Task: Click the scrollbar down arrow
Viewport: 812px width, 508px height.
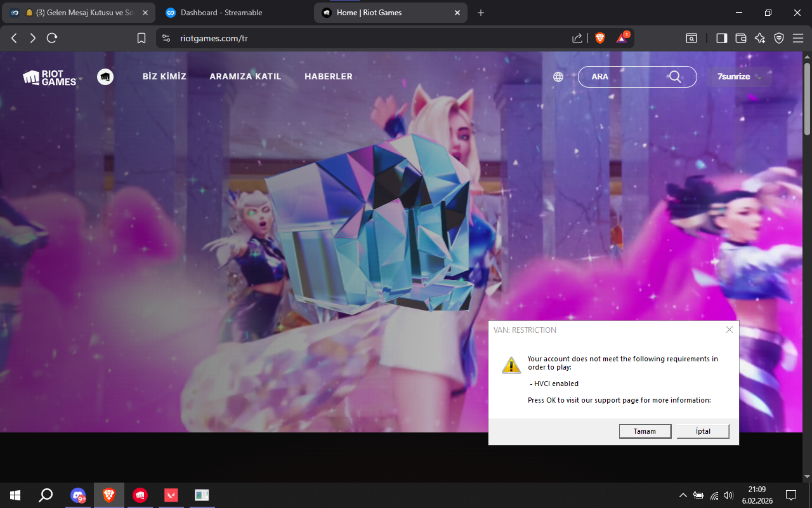Action: (x=807, y=476)
